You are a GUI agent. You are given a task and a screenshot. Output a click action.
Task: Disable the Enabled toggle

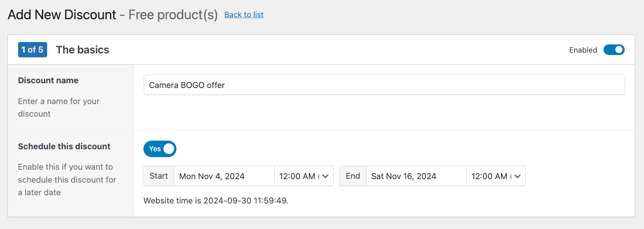(x=614, y=50)
